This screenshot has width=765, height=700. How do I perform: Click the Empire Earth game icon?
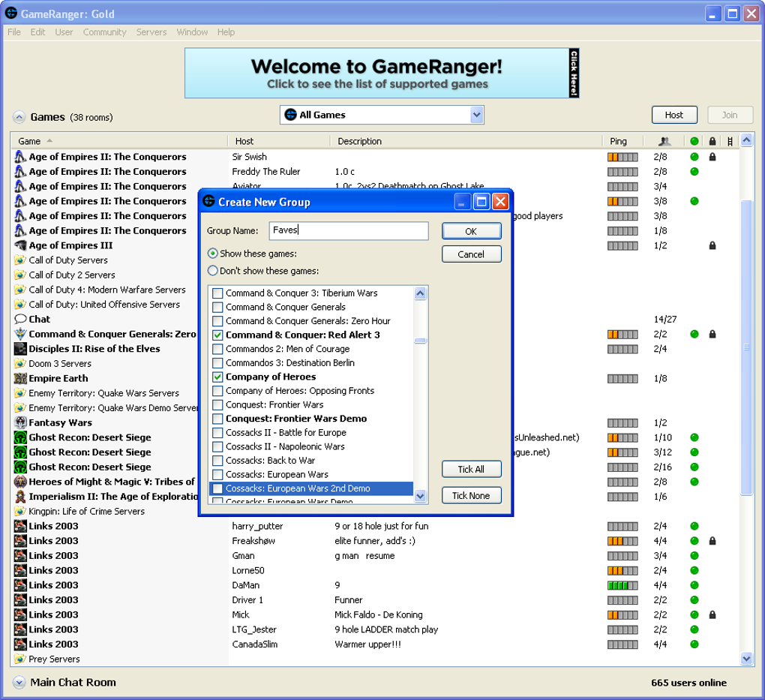coord(20,378)
